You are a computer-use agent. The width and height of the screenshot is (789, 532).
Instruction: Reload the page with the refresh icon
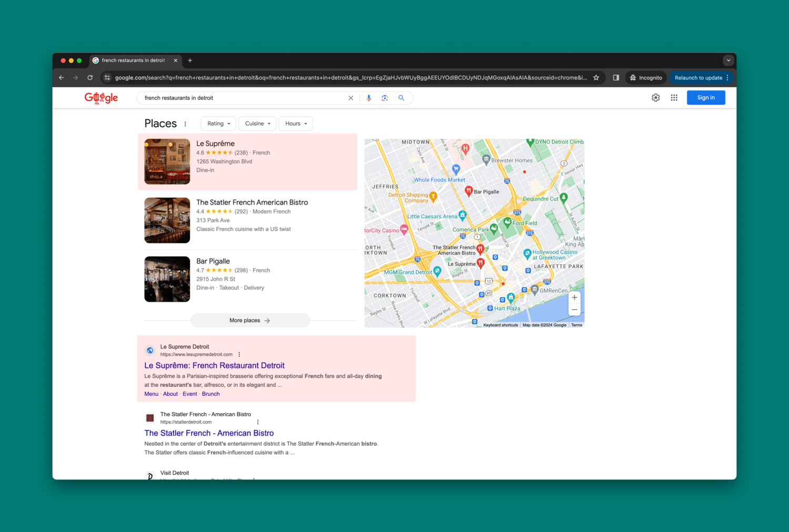click(x=90, y=77)
